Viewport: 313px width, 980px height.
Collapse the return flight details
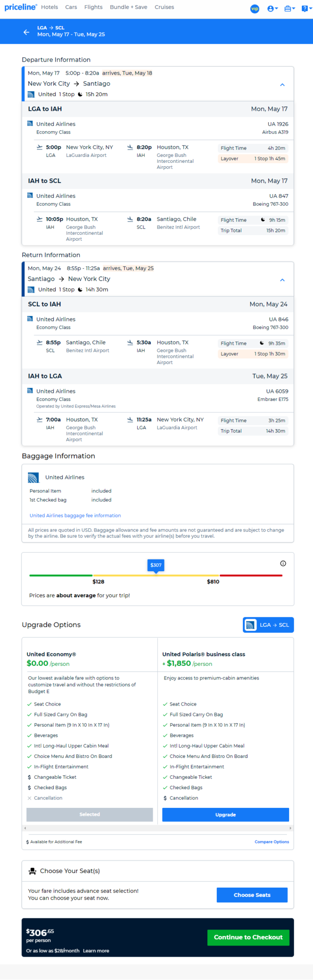click(x=282, y=280)
